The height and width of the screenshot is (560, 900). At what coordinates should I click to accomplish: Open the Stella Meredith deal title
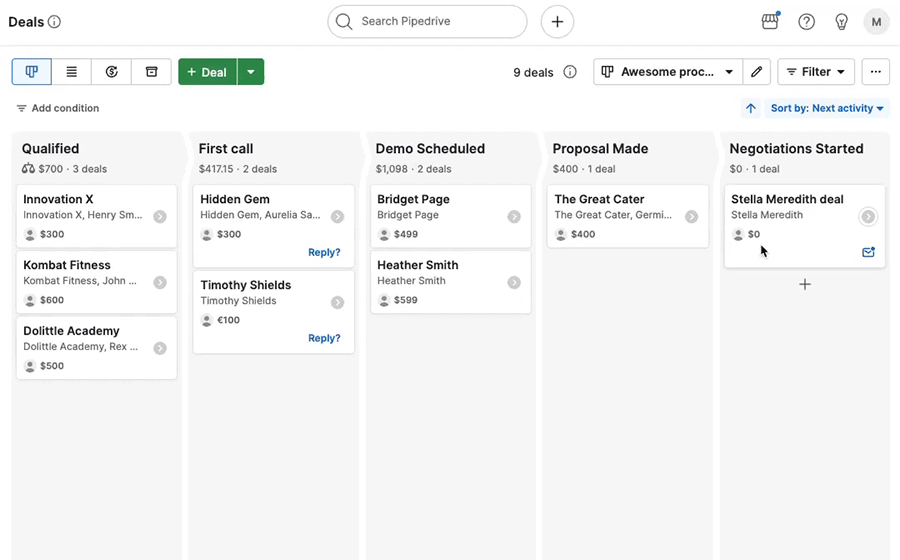(788, 199)
